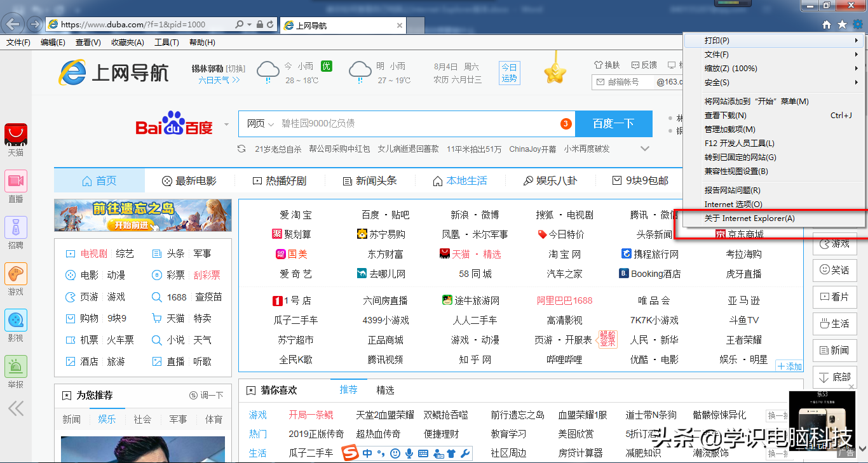Select 关于 Internet Explorer(A) menu entry

749,218
